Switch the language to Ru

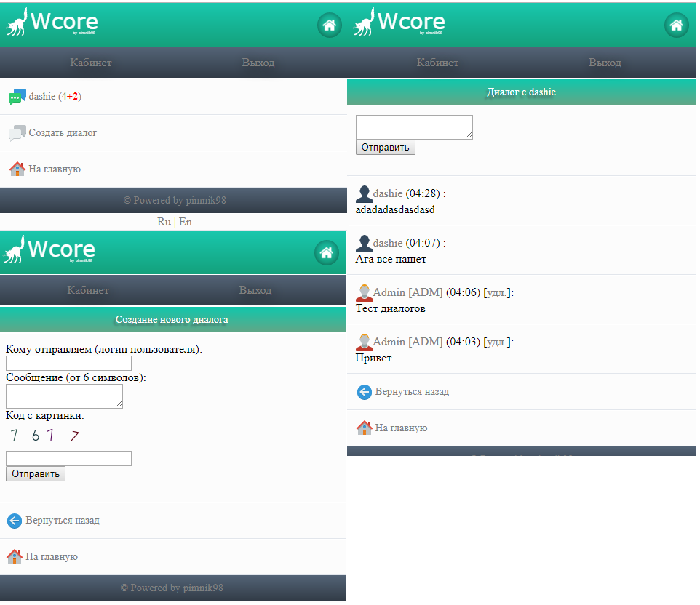[x=164, y=222]
